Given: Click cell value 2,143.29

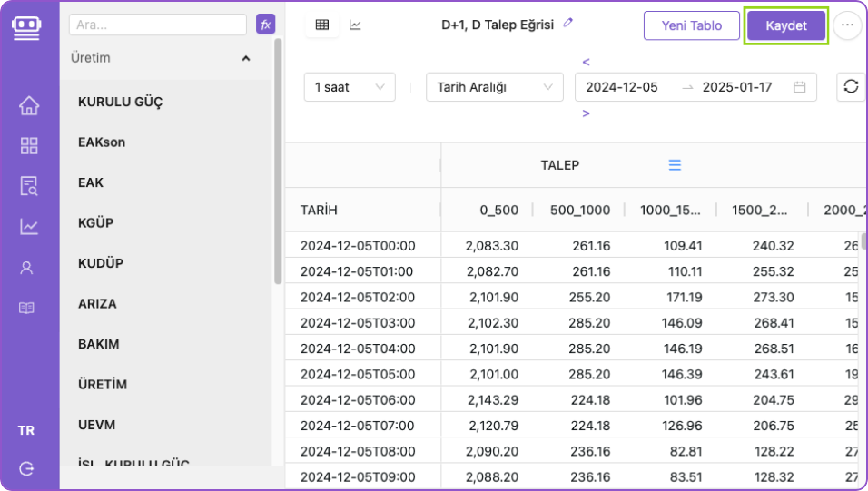Looking at the screenshot, I should (x=493, y=399).
